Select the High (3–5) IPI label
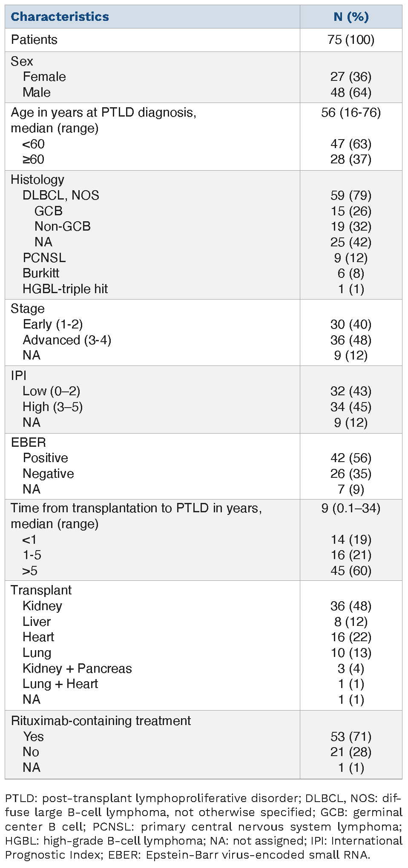408x868 pixels. [53, 407]
